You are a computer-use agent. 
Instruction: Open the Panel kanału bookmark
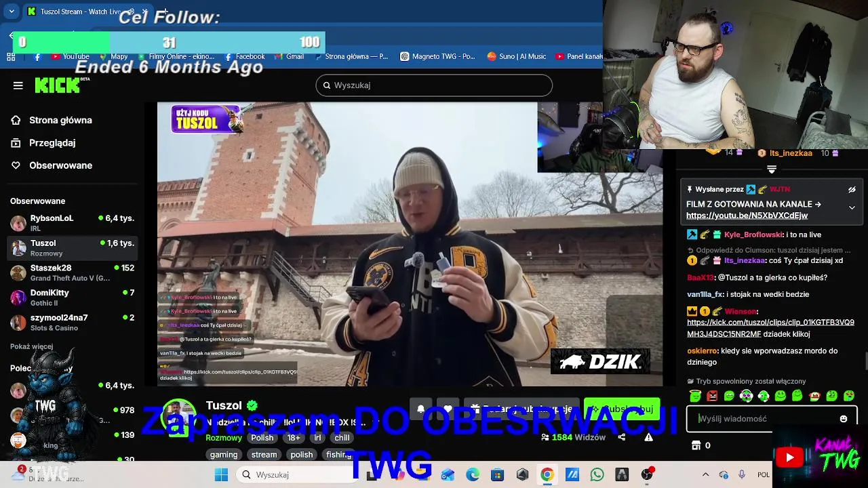point(578,56)
